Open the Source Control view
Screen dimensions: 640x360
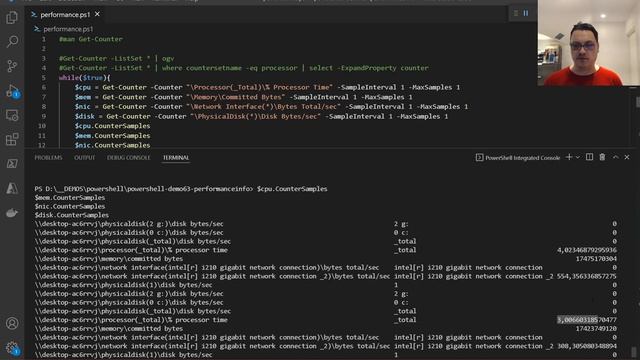[x=12, y=66]
